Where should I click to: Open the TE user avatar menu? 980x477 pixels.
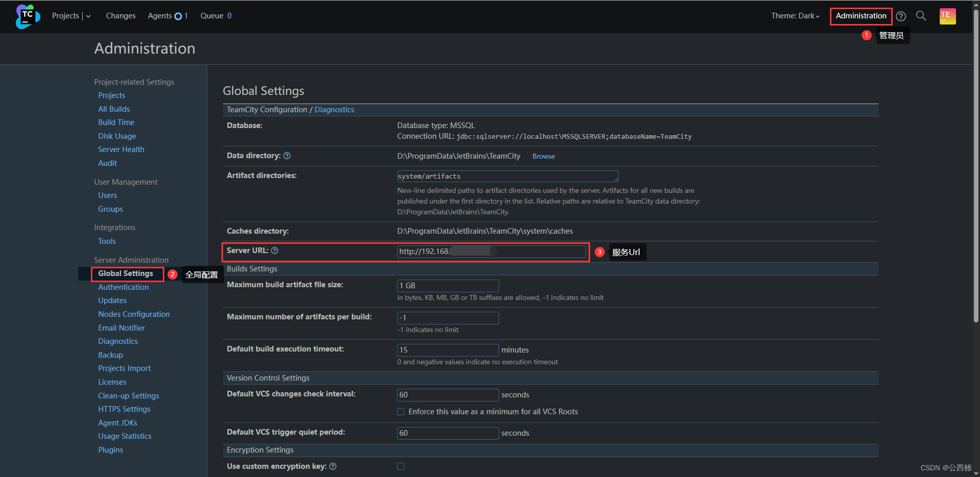click(947, 16)
